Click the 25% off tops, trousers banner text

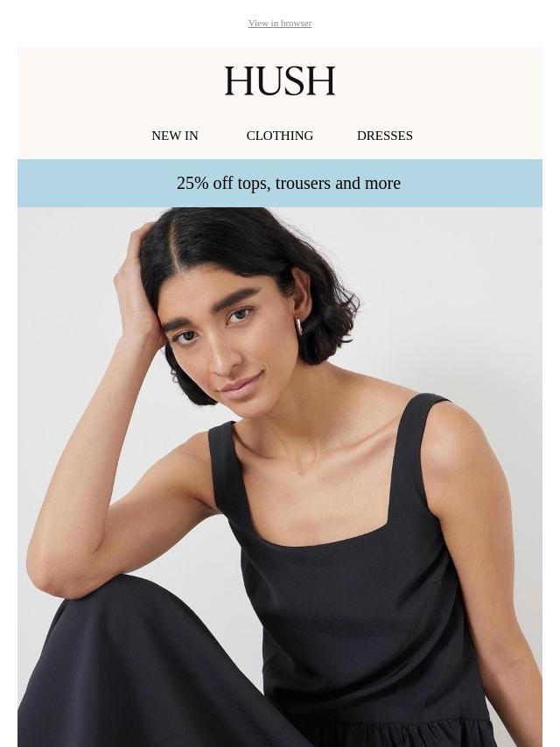(x=289, y=184)
